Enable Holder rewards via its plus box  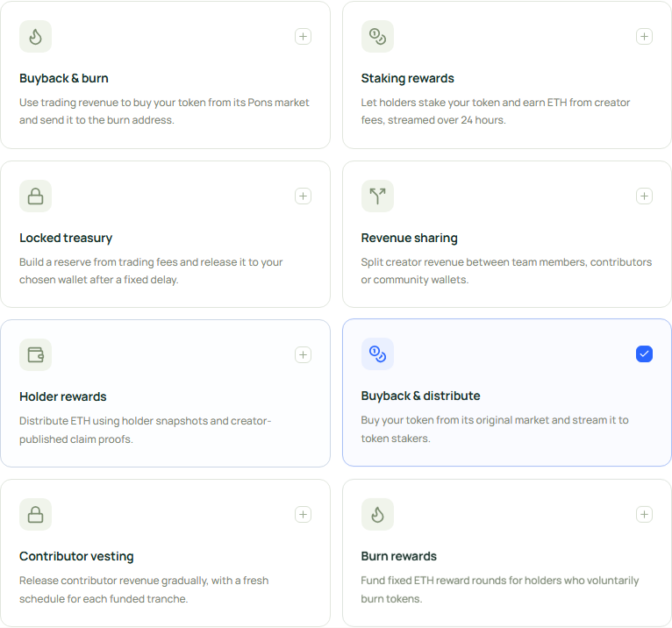[303, 354]
